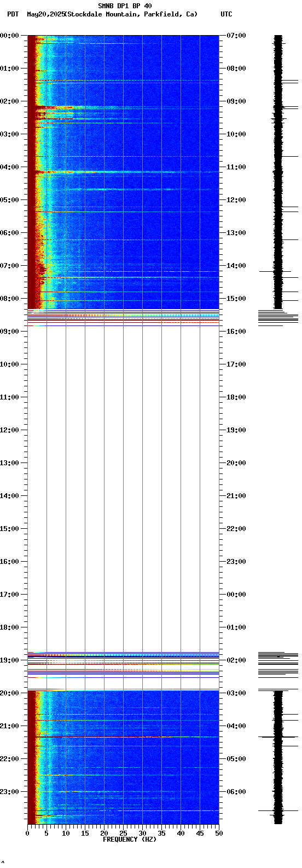Click the 'PDT' timezone label
The image size is (302, 868).
click(x=13, y=14)
